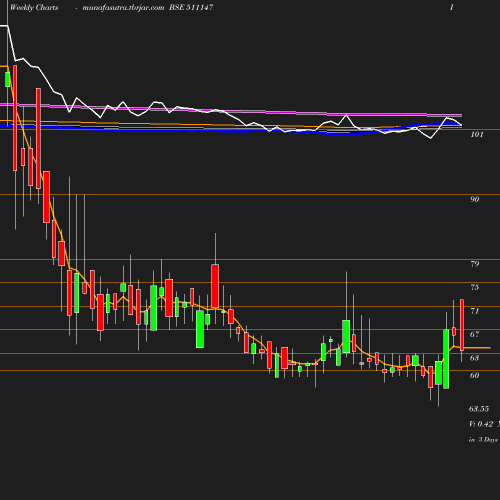Click the 63 price axis label

point(475,358)
